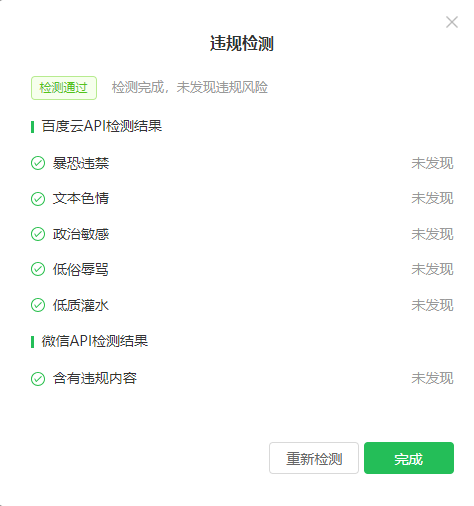The width and height of the screenshot is (474, 506).
Task: Click the 未发现 result for 政治敏感
Action: [x=432, y=234]
